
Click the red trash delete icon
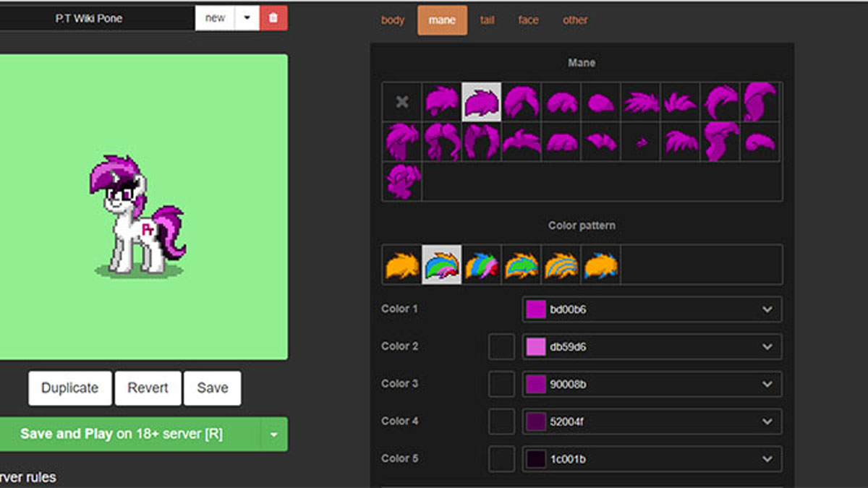coord(273,18)
